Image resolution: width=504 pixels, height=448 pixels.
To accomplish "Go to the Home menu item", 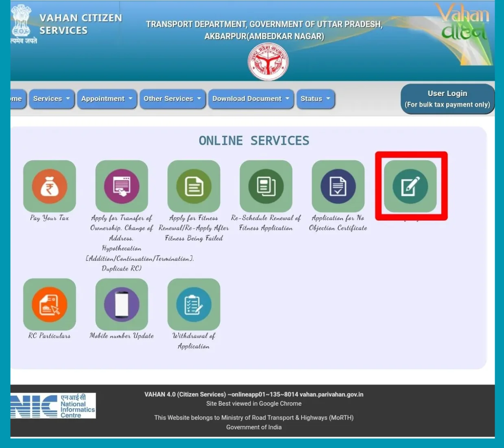I will tap(17, 99).
